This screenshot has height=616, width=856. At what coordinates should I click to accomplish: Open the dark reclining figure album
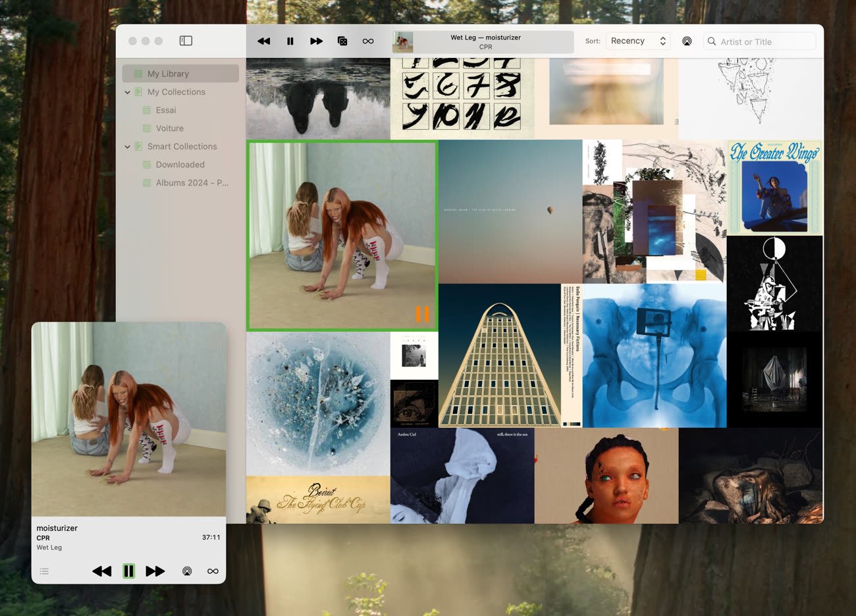click(751, 476)
